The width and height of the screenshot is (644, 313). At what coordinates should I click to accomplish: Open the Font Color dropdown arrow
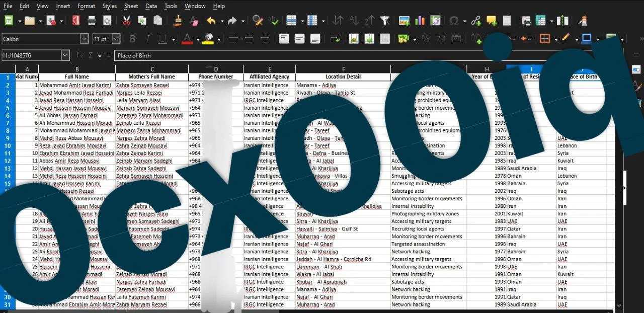[x=198, y=39]
